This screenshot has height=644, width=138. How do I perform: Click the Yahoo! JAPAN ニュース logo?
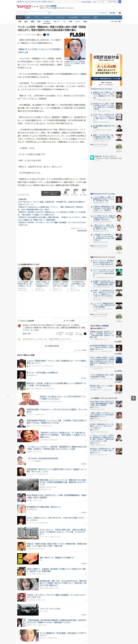[x=28, y=7]
